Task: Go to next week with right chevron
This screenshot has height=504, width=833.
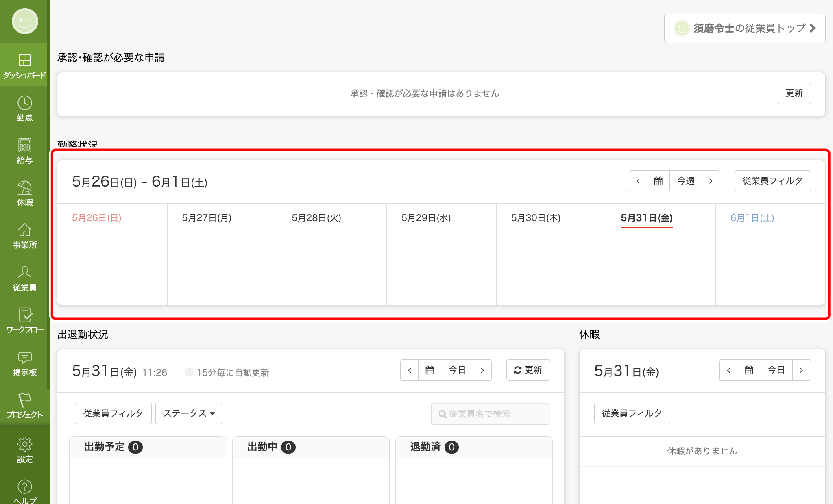Action: point(711,181)
